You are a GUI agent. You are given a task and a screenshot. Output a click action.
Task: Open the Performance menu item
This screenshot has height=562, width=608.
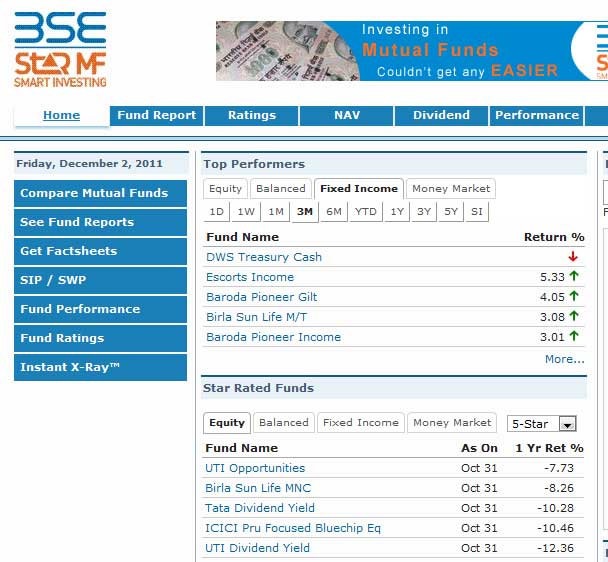537,116
